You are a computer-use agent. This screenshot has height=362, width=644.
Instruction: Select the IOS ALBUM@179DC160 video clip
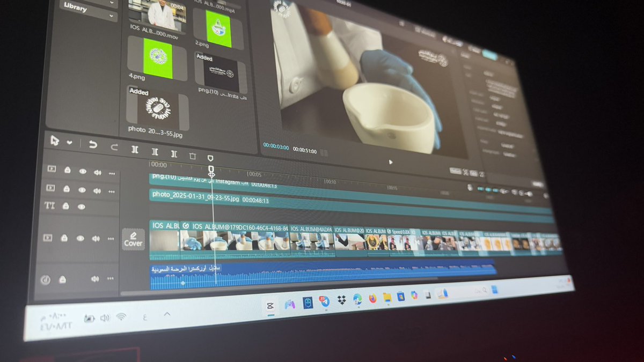235,240
